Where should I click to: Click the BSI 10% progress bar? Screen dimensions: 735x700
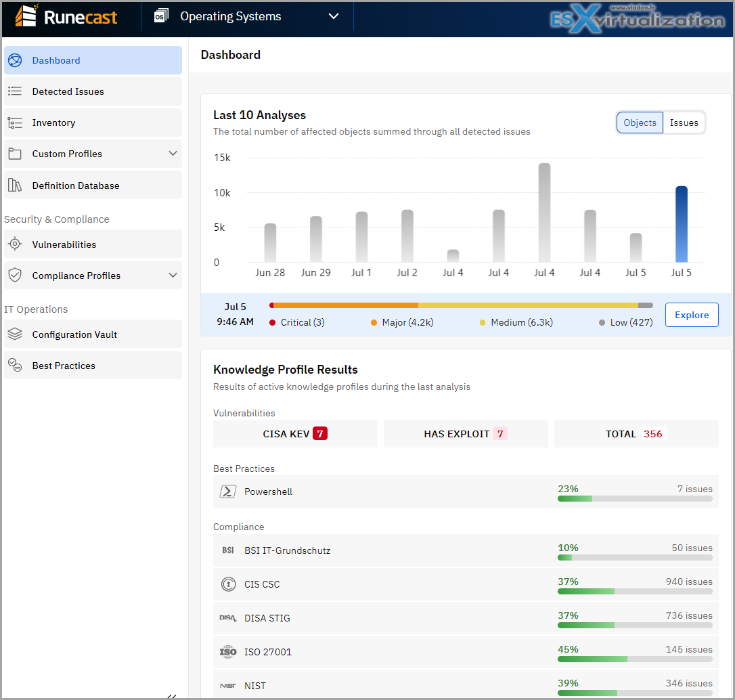pyautogui.click(x=635, y=558)
